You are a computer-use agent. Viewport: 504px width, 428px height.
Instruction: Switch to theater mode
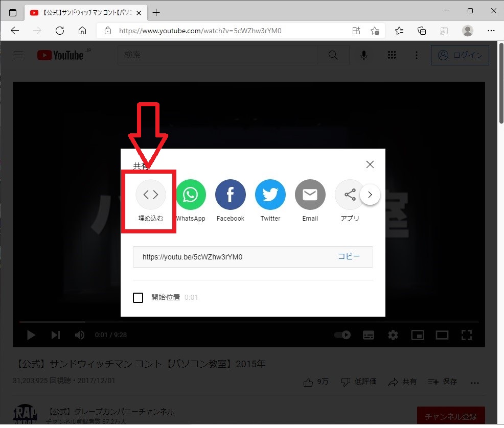click(x=442, y=335)
